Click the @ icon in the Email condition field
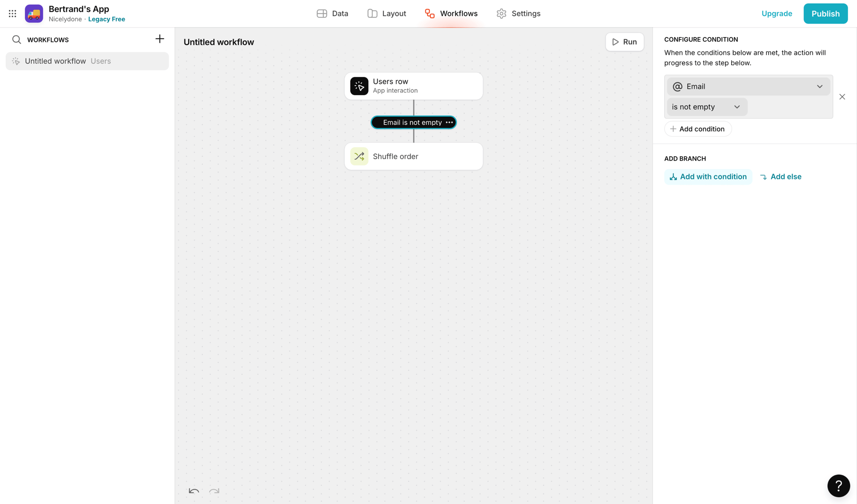Image resolution: width=857 pixels, height=504 pixels. [x=678, y=86]
